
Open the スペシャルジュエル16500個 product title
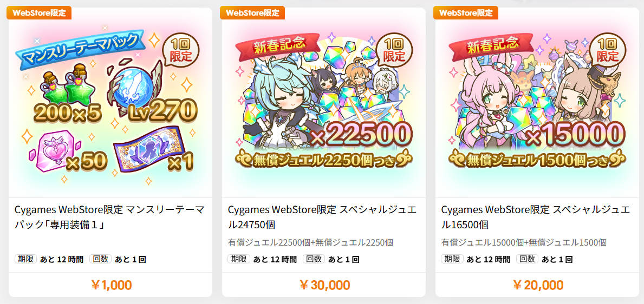tap(536, 217)
